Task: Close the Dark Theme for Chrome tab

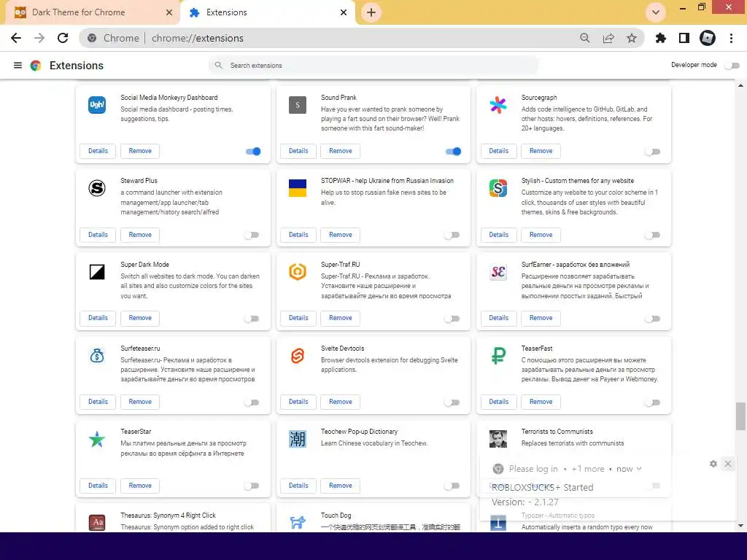Action: tap(169, 12)
